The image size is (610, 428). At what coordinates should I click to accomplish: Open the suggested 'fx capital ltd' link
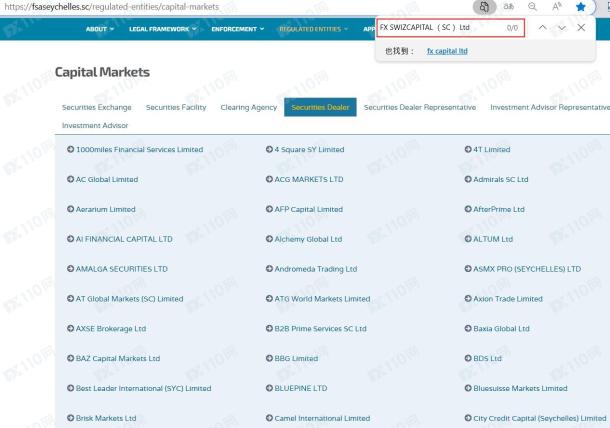click(447, 51)
